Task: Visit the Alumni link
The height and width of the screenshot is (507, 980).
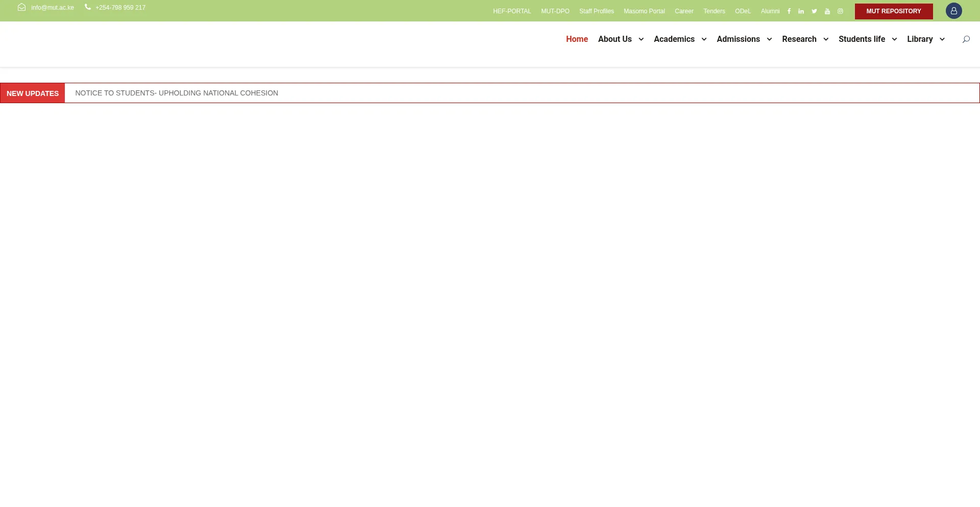Action: pyautogui.click(x=770, y=11)
